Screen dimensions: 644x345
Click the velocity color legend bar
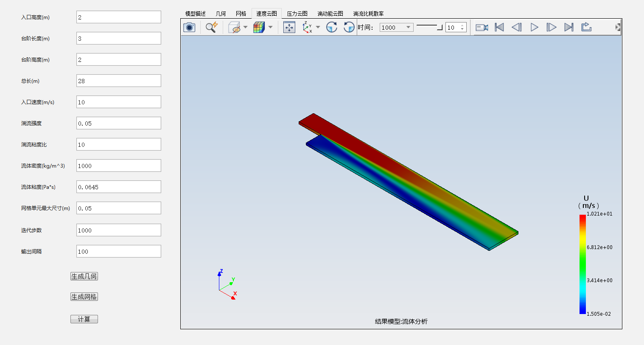pos(582,264)
